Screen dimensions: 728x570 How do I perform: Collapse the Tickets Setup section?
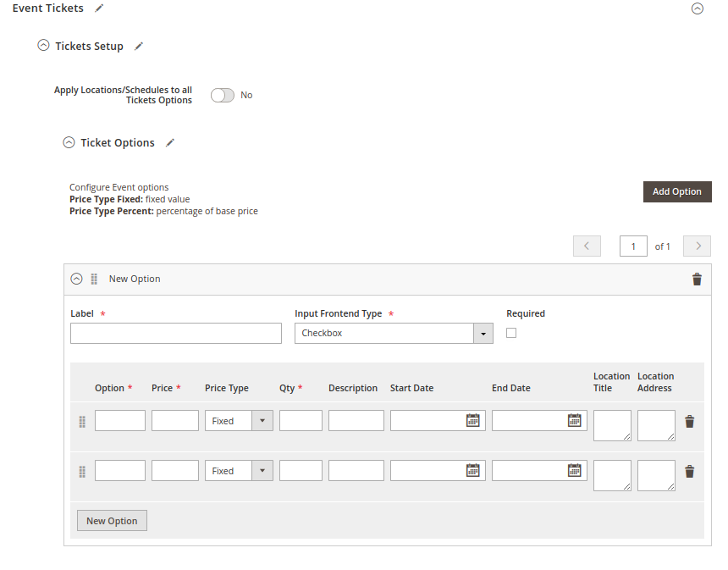44,47
